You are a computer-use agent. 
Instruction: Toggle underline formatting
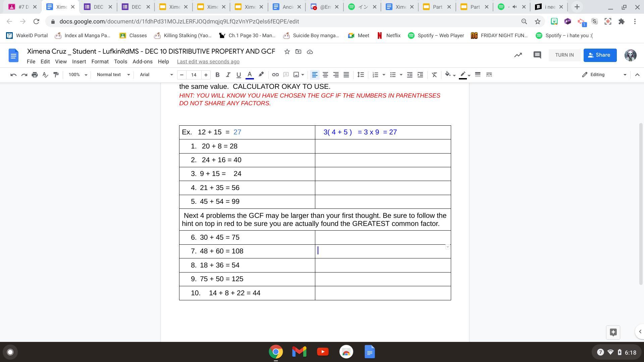click(238, 75)
